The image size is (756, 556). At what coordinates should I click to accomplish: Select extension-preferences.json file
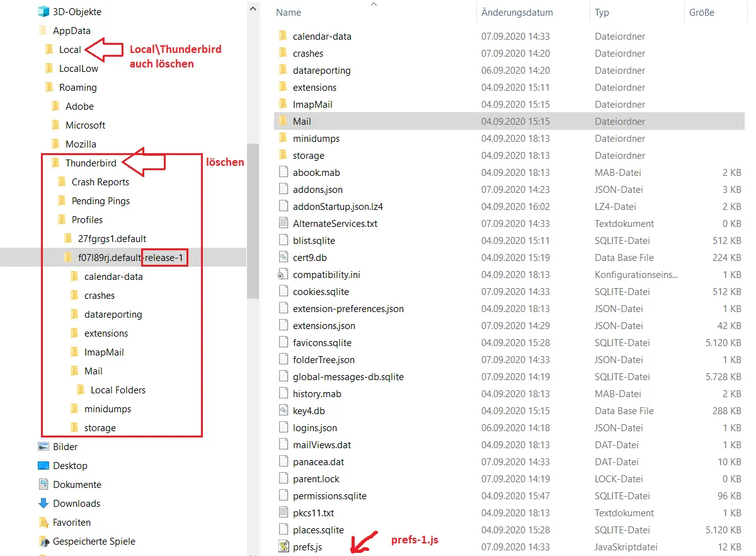pos(348,308)
